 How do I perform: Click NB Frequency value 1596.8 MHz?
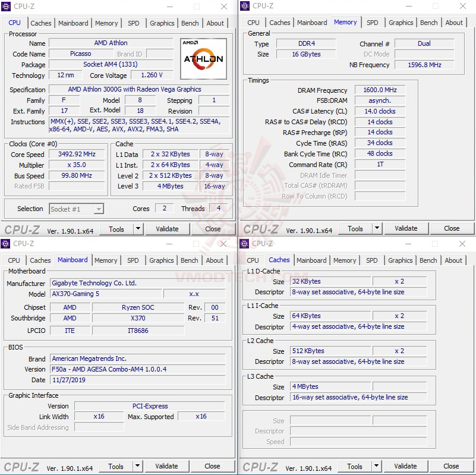(x=424, y=65)
